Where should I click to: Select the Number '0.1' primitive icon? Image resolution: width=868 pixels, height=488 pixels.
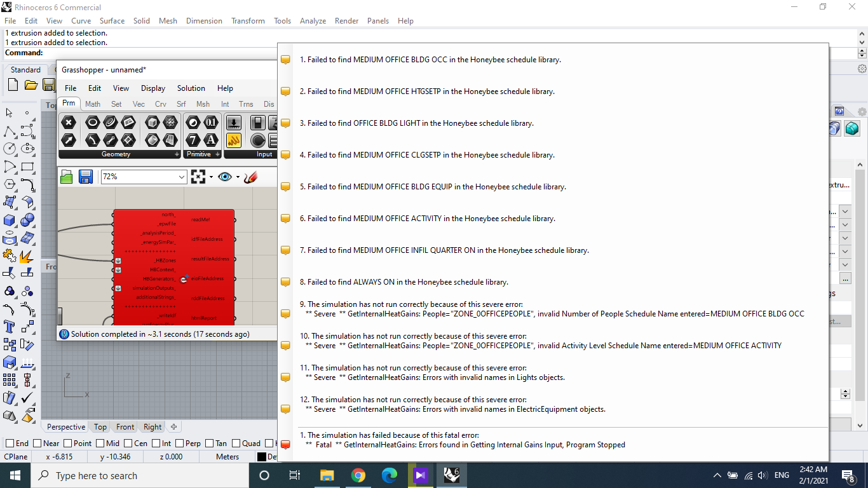point(211,122)
